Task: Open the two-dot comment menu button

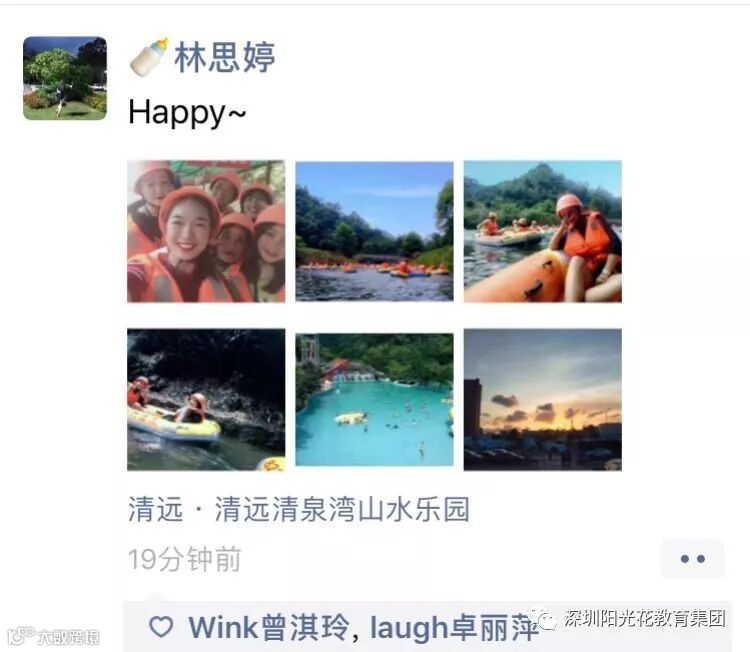Action: (x=693, y=559)
